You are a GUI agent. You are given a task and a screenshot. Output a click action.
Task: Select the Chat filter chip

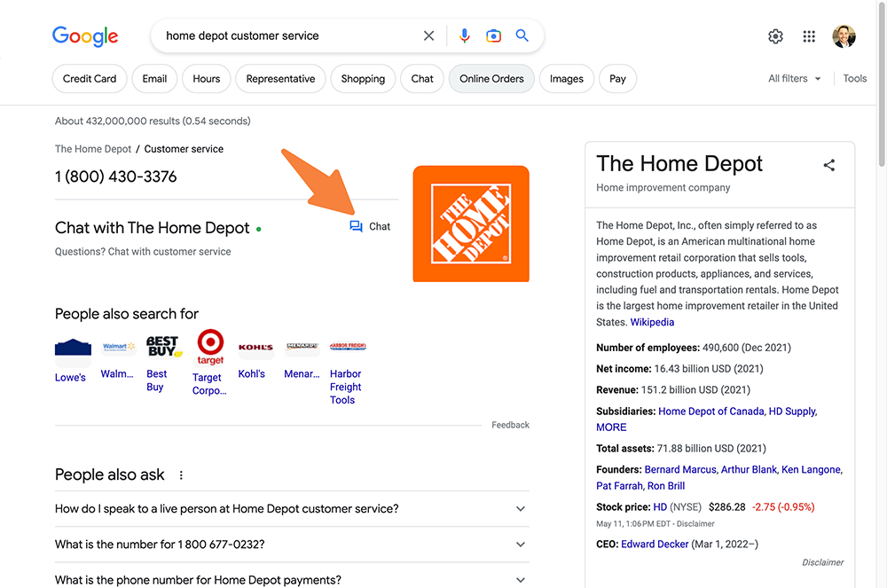pyautogui.click(x=422, y=79)
